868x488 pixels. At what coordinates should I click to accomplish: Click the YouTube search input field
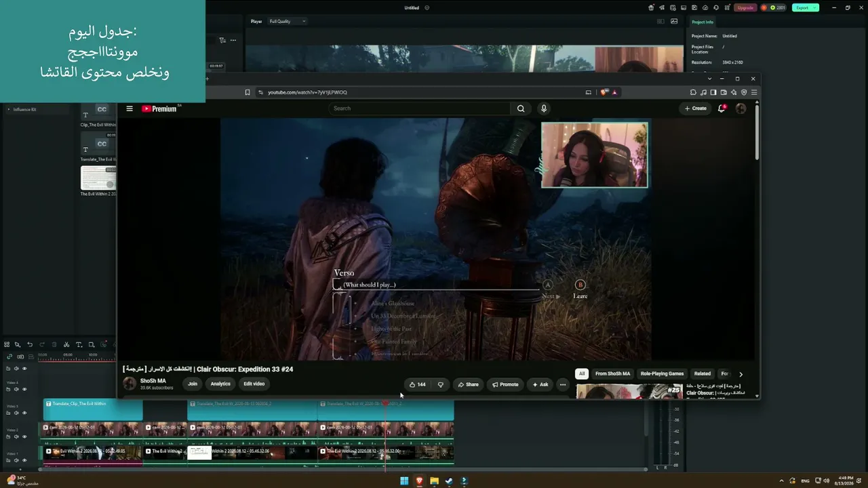point(420,108)
